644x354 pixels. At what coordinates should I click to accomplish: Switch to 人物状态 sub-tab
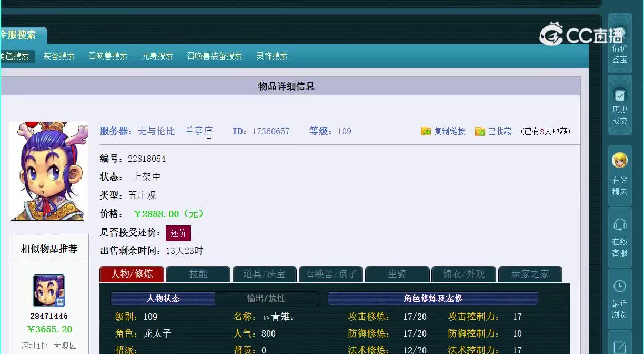[x=163, y=299]
